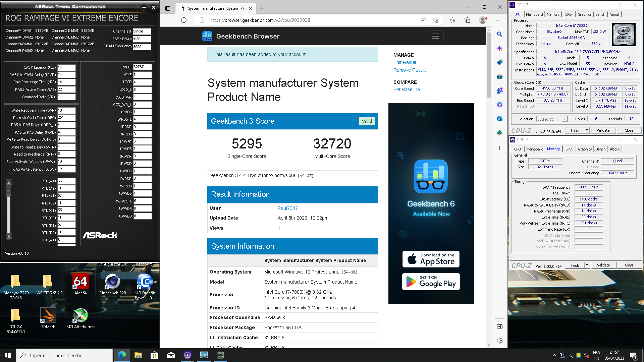Image resolution: width=644 pixels, height=362 pixels.
Task: Click Windows taskbar search box
Action: tap(64, 355)
